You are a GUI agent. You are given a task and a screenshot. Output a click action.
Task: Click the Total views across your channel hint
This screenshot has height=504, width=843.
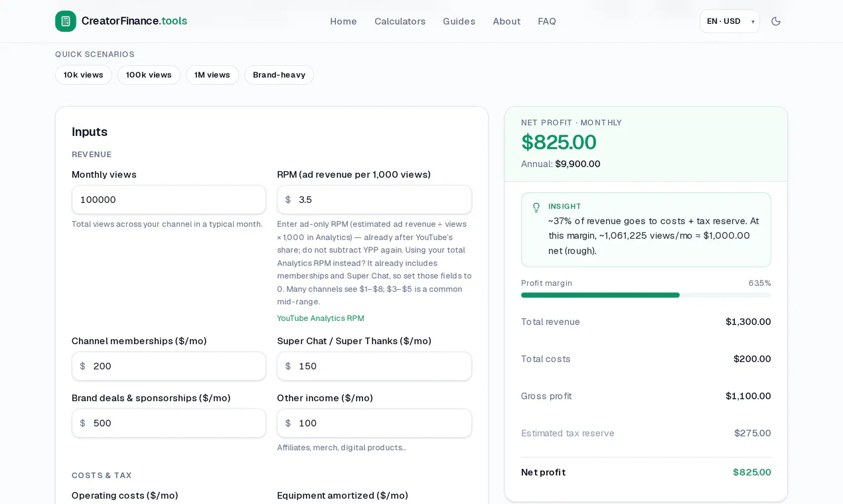[x=167, y=224]
